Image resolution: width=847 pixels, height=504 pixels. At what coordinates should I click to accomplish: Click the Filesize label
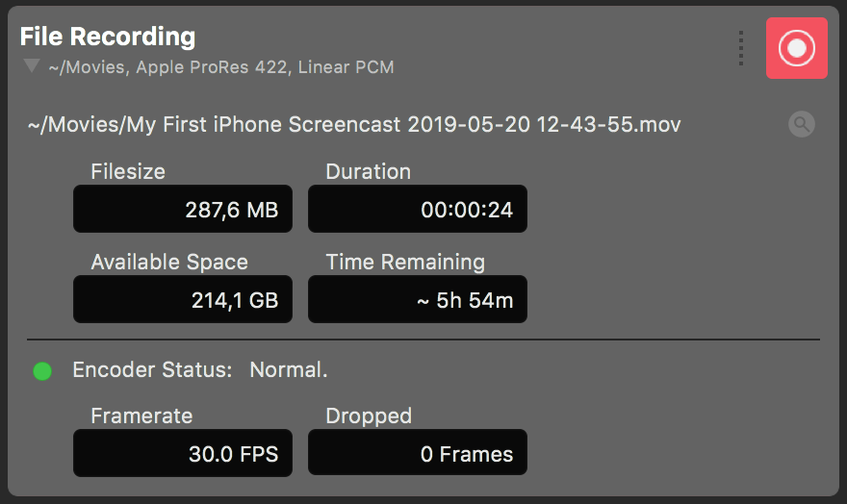point(128,171)
